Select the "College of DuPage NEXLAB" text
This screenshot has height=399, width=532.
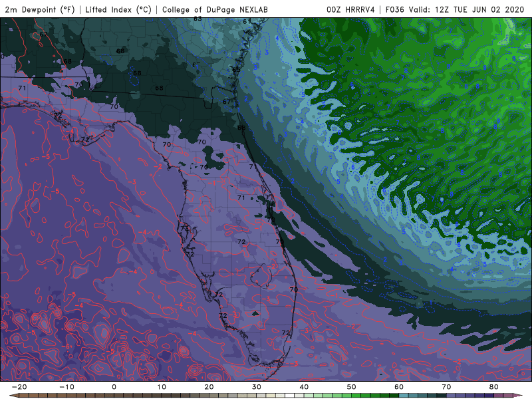click(215, 9)
